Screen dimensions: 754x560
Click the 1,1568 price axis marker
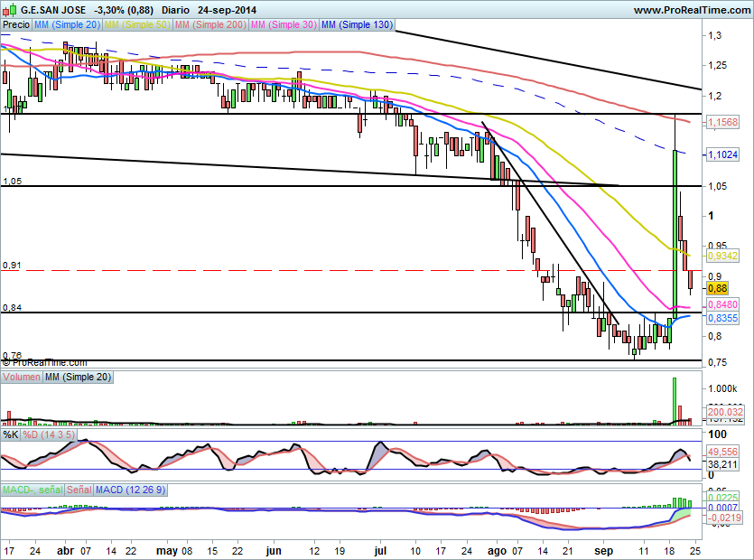click(x=723, y=121)
